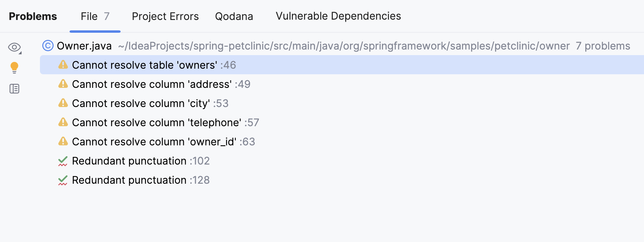Click green squiggle icon beside "Redundant punctuation :128"
This screenshot has height=242, width=644.
coord(62,179)
